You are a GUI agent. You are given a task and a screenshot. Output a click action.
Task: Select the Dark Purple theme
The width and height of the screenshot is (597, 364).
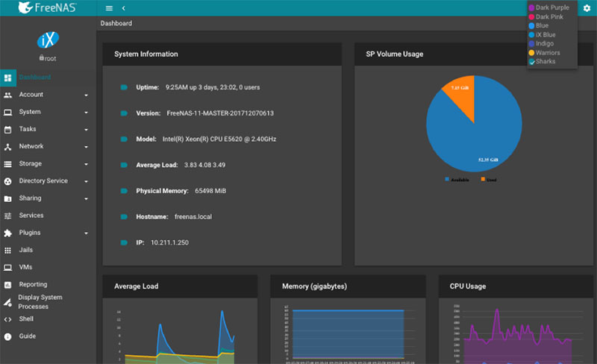[551, 7]
